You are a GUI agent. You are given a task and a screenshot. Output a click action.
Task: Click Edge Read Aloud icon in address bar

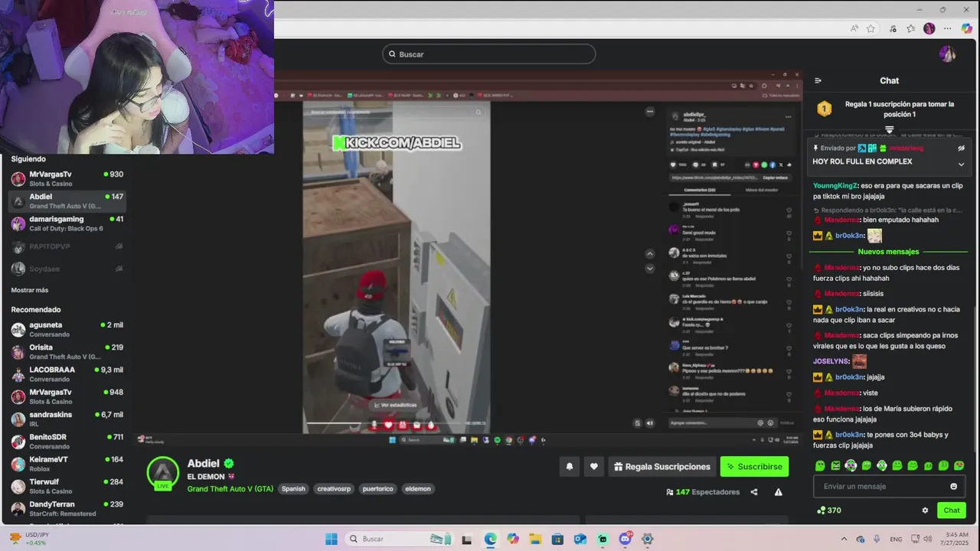click(854, 28)
